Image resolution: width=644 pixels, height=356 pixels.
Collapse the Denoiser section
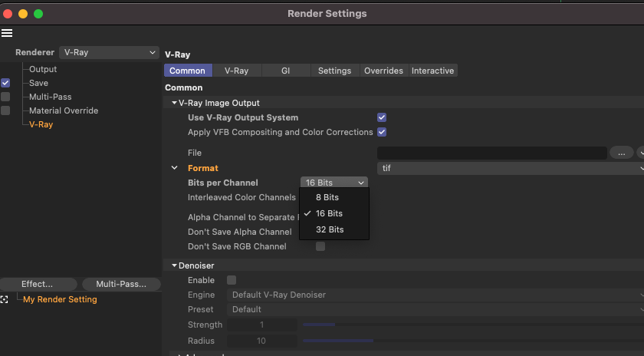pyautogui.click(x=174, y=265)
